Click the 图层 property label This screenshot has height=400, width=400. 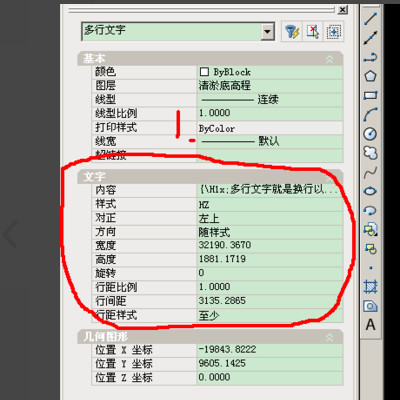105,86
